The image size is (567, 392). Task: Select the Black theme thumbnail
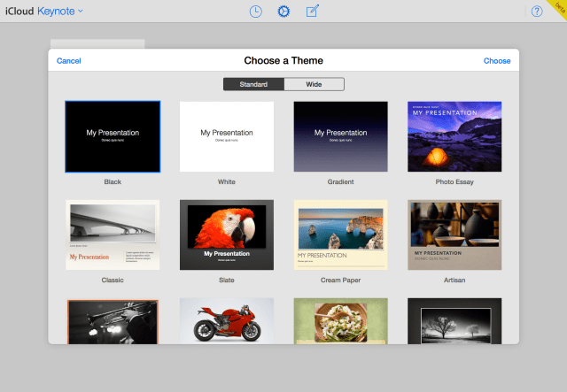click(x=113, y=136)
